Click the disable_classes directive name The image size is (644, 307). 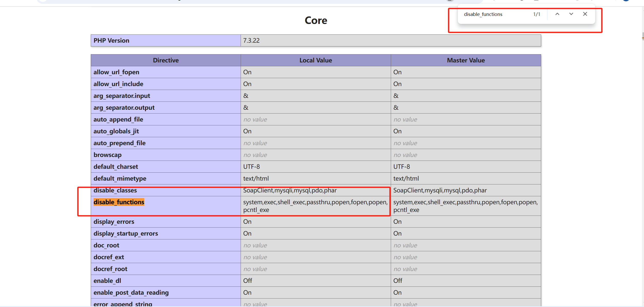[115, 191]
